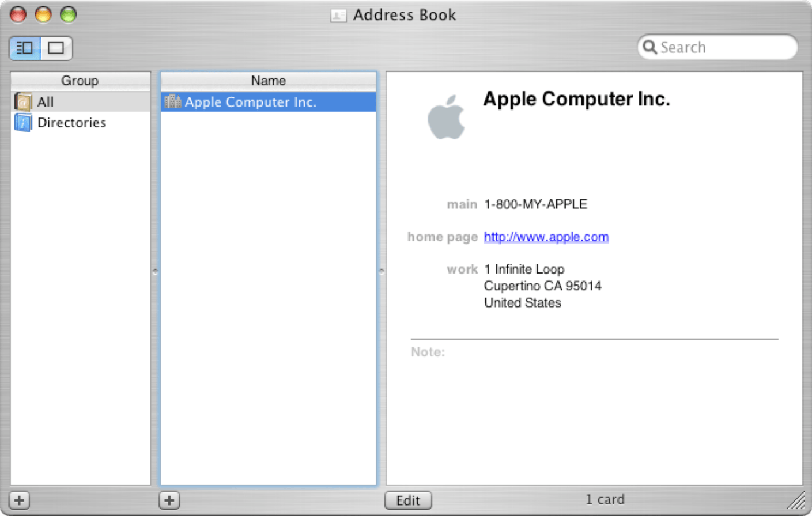Viewport: 812px width, 516px height.
Task: Select the Directories group label
Action: [72, 123]
